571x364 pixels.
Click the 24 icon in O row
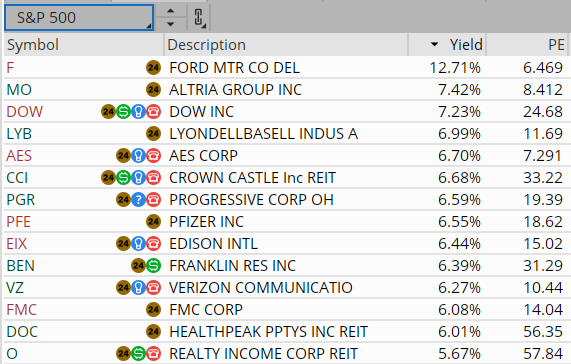[123, 353]
